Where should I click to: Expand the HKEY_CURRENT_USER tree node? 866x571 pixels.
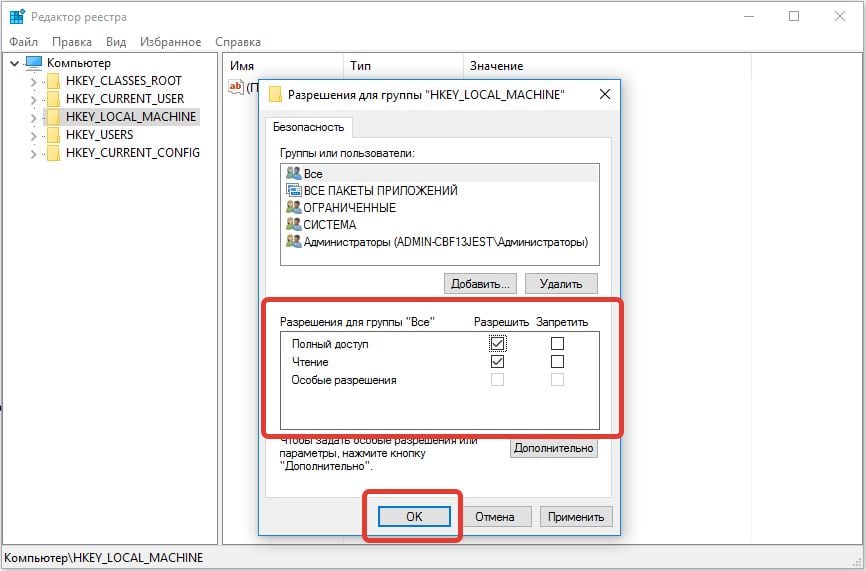[33, 100]
